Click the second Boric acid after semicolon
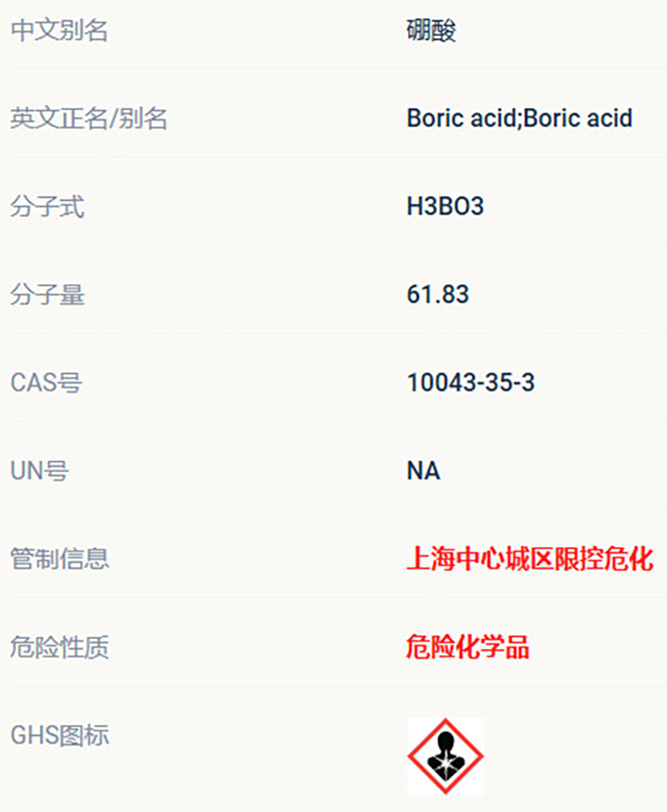The width and height of the screenshot is (667, 812). 578,118
